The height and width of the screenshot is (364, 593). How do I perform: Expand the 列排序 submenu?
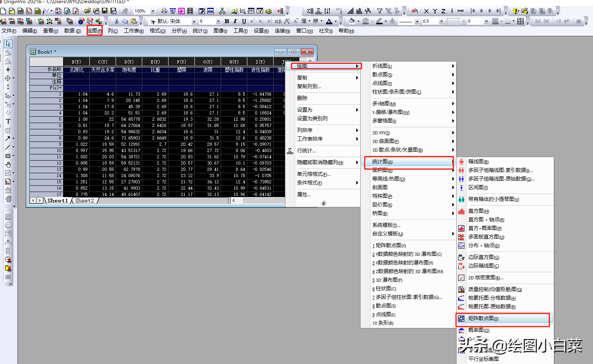(x=327, y=130)
